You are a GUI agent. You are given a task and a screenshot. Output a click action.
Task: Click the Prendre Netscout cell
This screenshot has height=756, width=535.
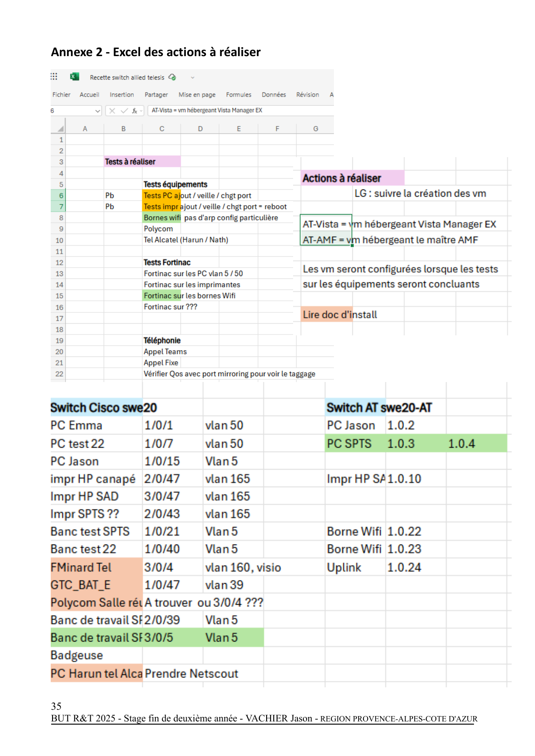[x=192, y=673]
